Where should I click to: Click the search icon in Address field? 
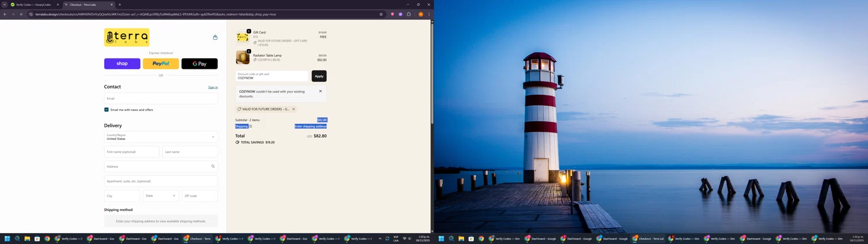point(213,167)
